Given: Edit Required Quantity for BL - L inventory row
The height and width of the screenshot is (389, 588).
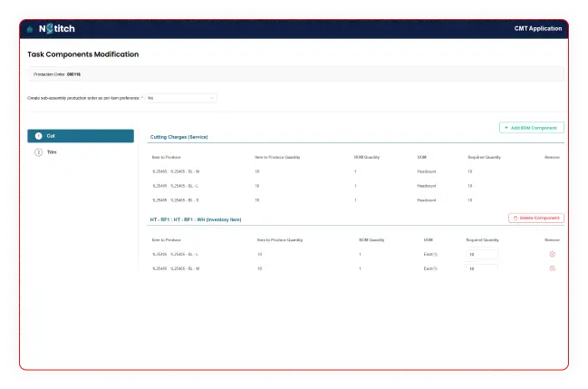Looking at the screenshot, I should click(x=482, y=254).
